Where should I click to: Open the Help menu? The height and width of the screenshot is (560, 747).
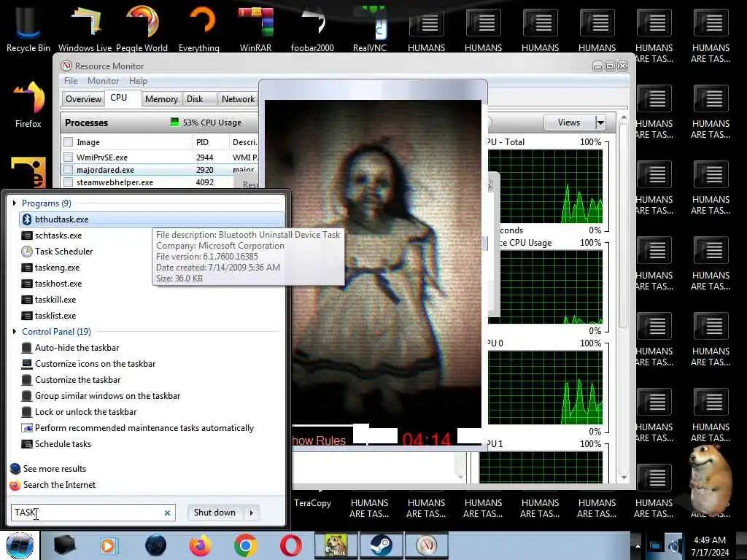(138, 81)
